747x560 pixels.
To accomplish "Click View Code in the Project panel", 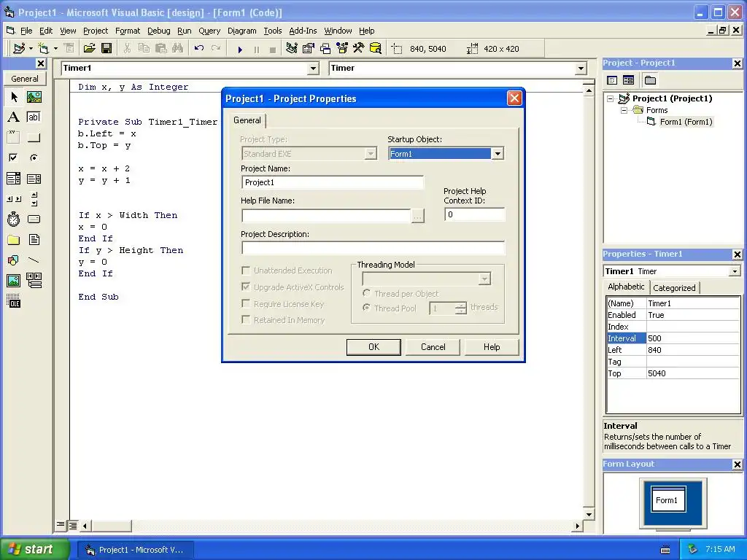I will pyautogui.click(x=612, y=80).
